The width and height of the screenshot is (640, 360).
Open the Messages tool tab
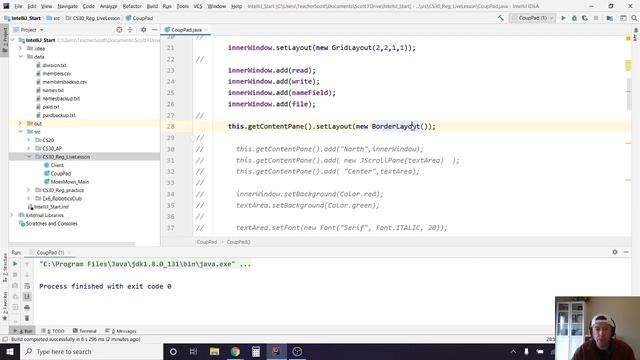pyautogui.click(x=121, y=331)
